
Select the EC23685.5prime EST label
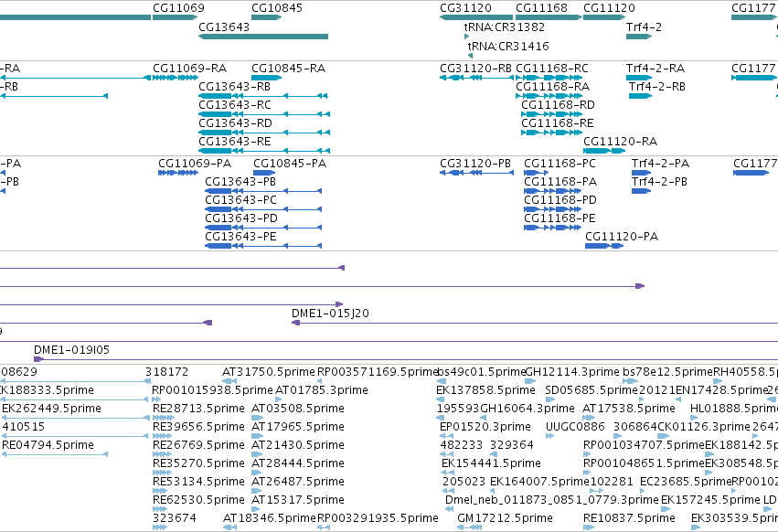(x=686, y=482)
